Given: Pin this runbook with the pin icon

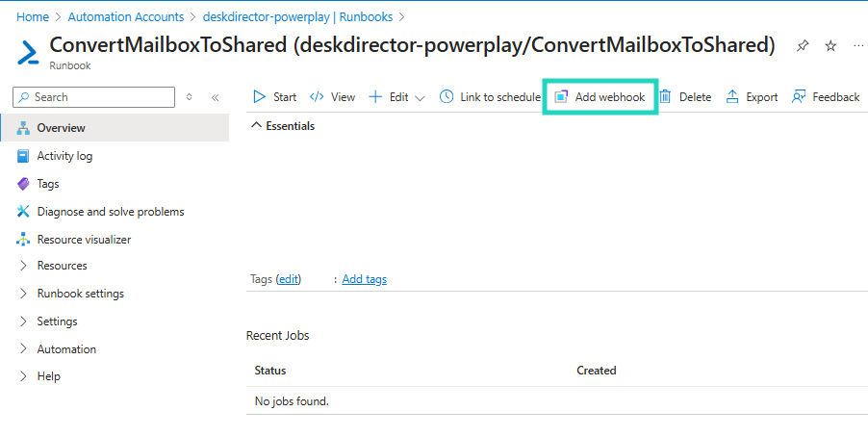Looking at the screenshot, I should pos(803,46).
